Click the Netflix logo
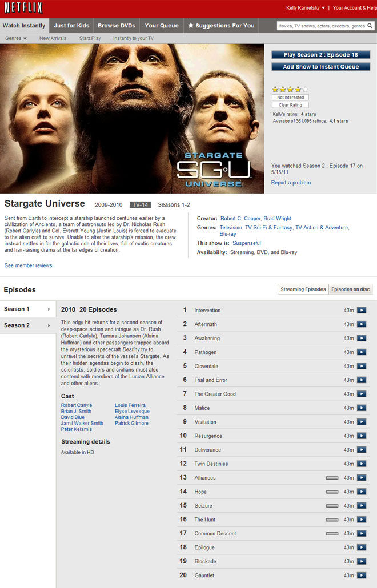The width and height of the screenshot is (377, 588). (x=23, y=7)
